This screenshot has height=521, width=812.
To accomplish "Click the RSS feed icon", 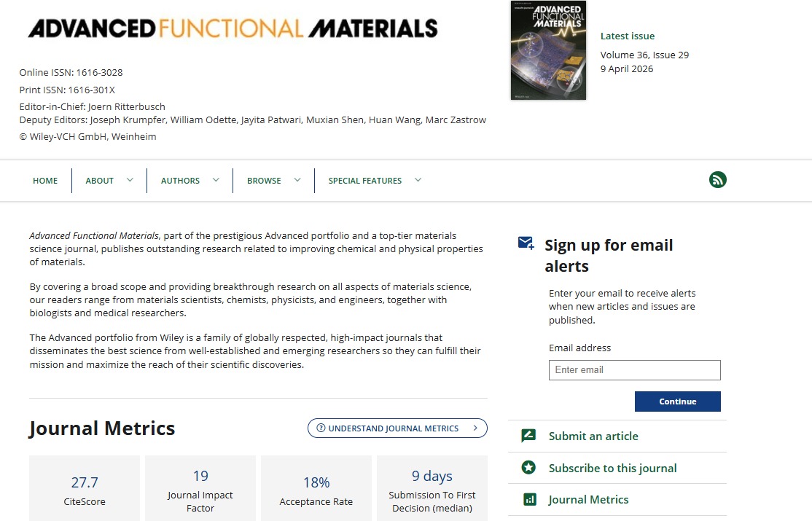I will [x=717, y=180].
